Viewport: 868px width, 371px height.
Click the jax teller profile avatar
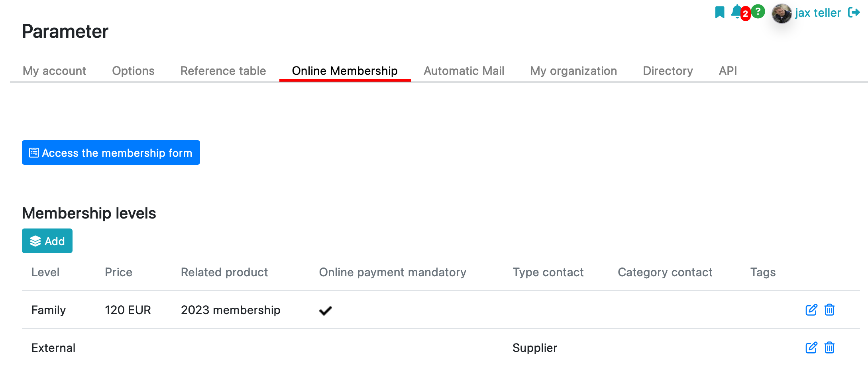pos(782,14)
